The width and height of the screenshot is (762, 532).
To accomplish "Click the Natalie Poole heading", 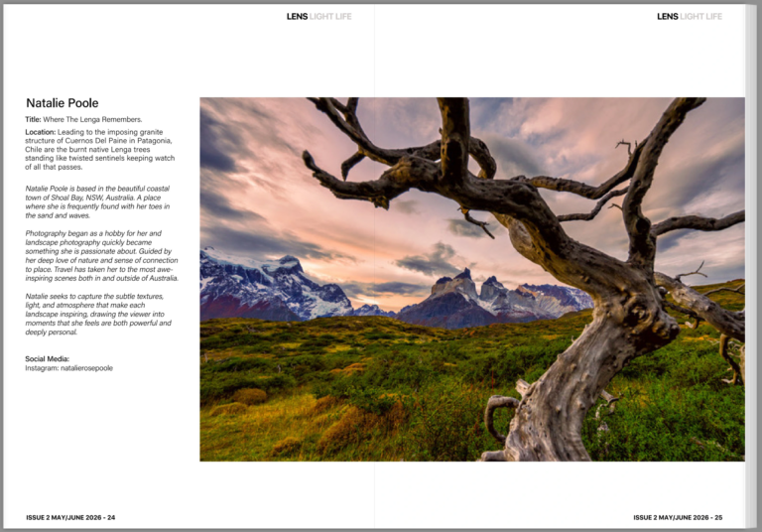I will pos(63,103).
